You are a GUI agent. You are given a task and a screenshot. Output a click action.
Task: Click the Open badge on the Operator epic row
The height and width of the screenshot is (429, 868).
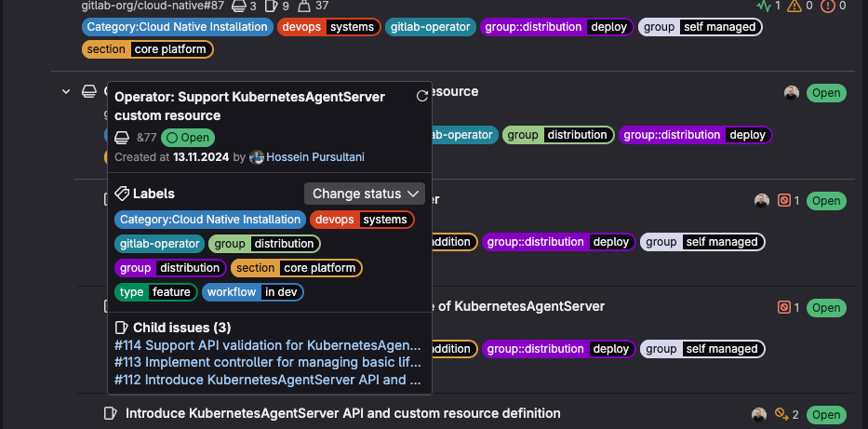click(826, 93)
